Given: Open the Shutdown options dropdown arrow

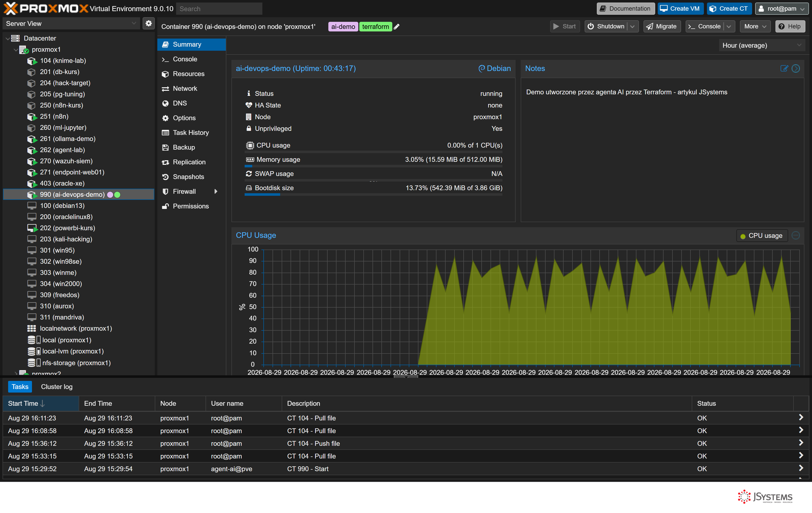Looking at the screenshot, I should [633, 26].
